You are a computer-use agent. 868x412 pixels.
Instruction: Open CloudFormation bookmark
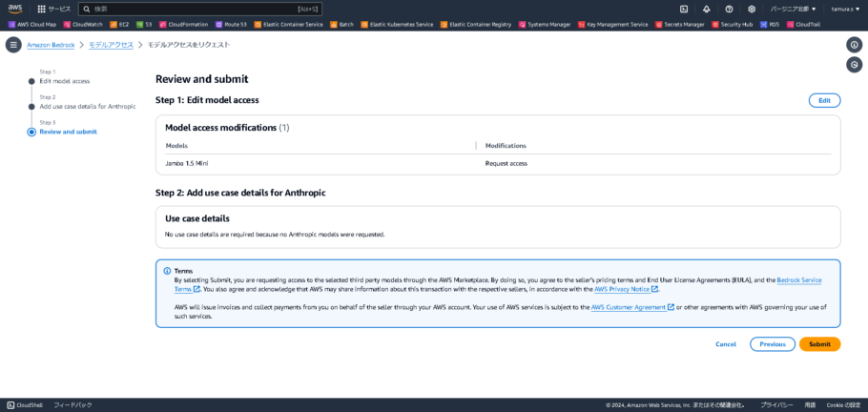pos(184,25)
